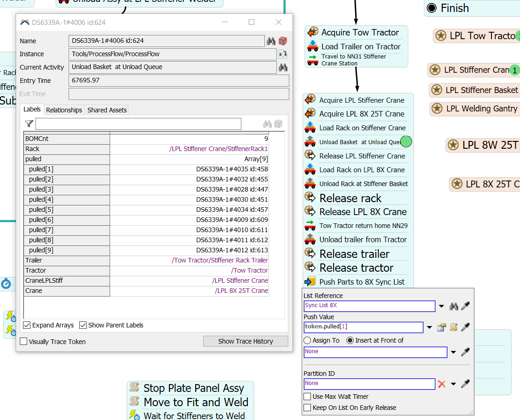Click eyedropper beside Partition ID field
The width and height of the screenshot is (520, 420).
[466, 384]
